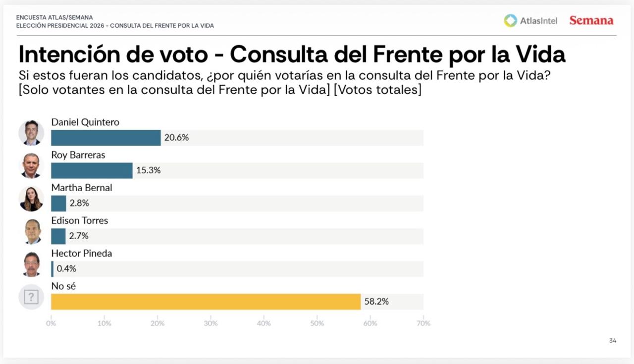The height and width of the screenshot is (364, 634).
Task: Click Martha Bernal's profile picture
Action: click(x=31, y=199)
